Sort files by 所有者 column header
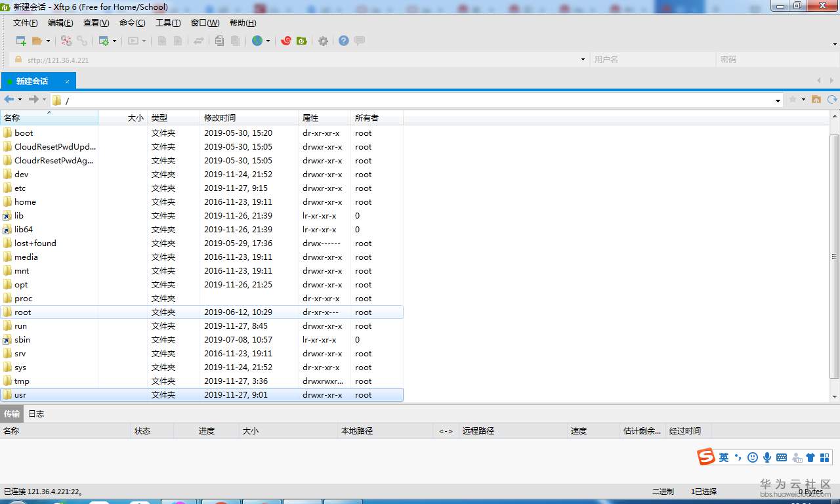840x504 pixels. click(x=377, y=118)
